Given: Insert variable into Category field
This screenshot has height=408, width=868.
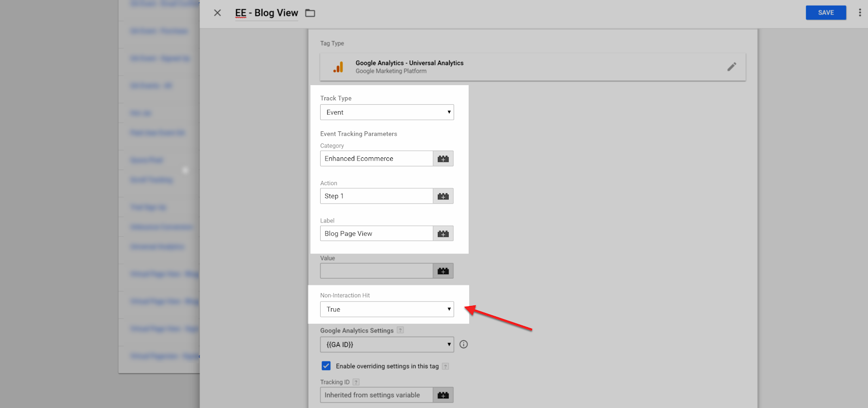Looking at the screenshot, I should click(443, 158).
